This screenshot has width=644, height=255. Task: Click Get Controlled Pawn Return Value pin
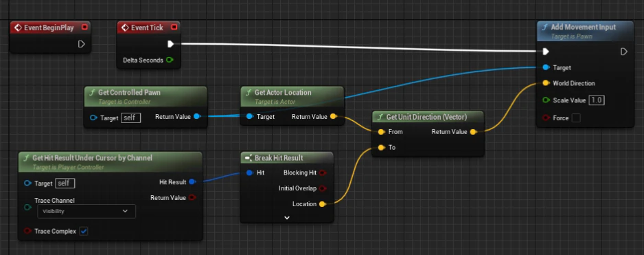point(197,116)
